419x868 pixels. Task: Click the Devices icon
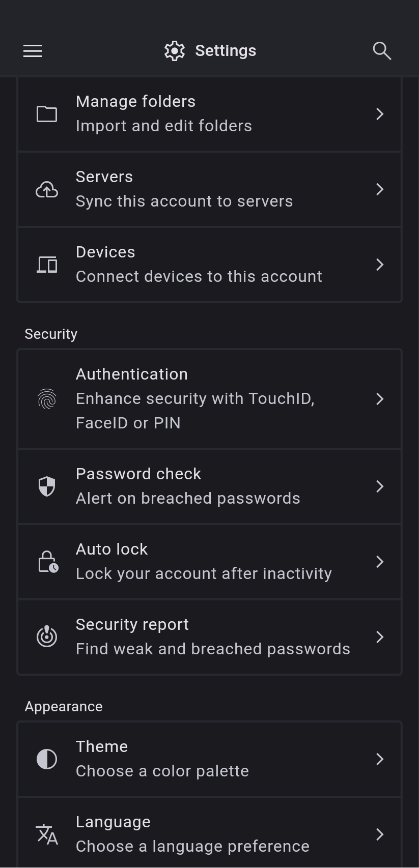tap(47, 265)
